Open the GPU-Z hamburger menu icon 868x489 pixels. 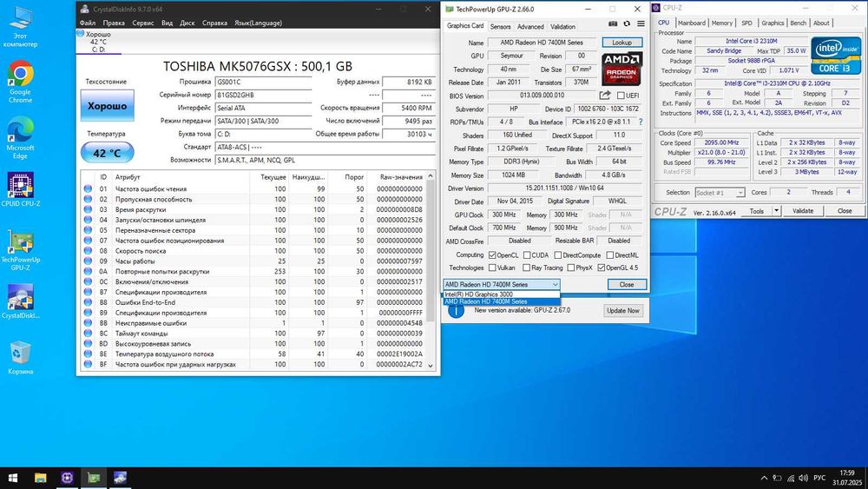point(641,23)
